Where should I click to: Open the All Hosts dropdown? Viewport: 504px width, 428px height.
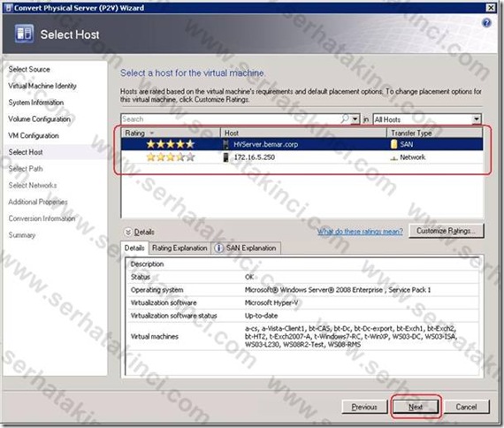(x=426, y=119)
